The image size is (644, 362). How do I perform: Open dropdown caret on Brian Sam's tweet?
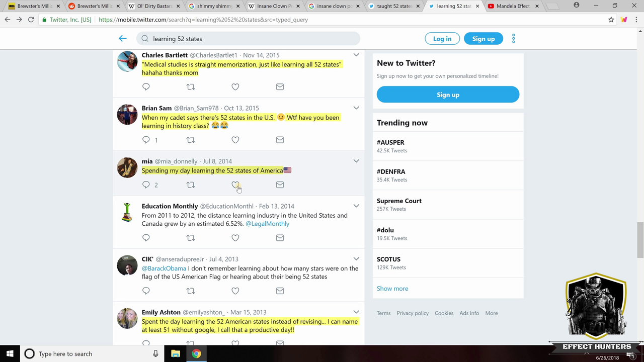(356, 108)
